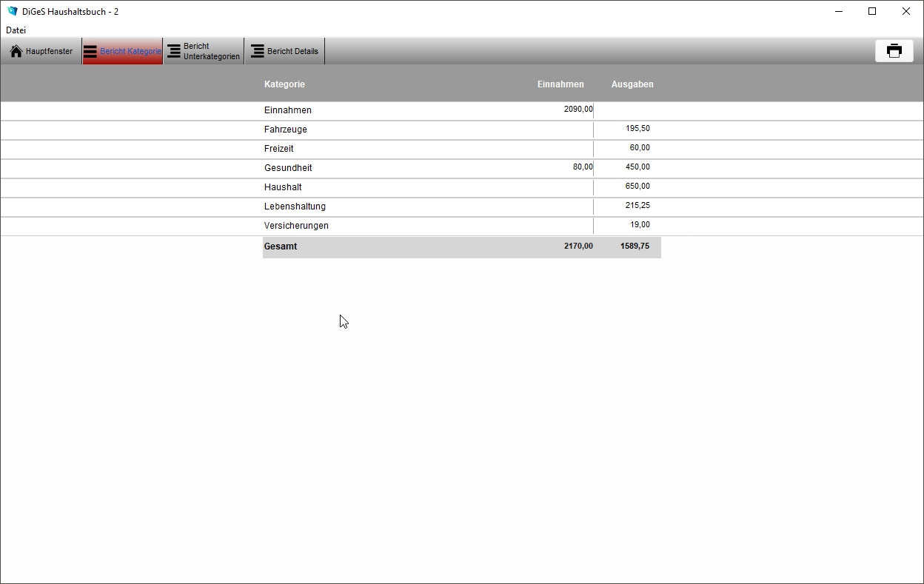
Task: Select the Haushalt category row
Action: [x=283, y=187]
